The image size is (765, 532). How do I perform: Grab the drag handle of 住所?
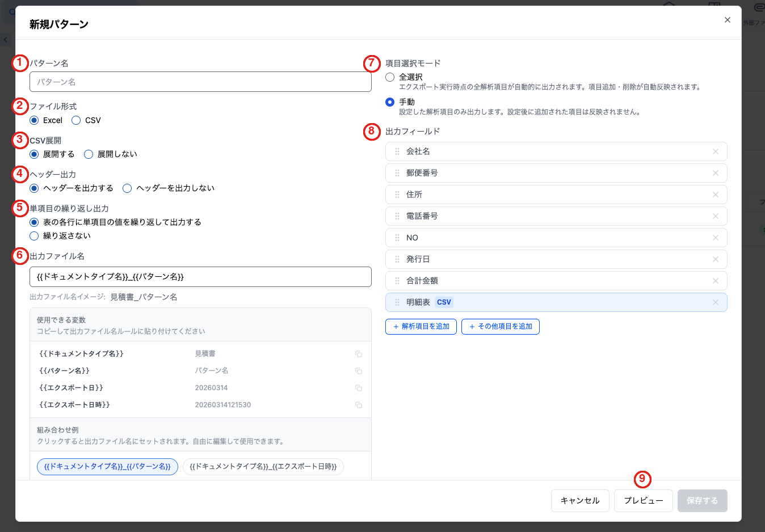coord(397,195)
